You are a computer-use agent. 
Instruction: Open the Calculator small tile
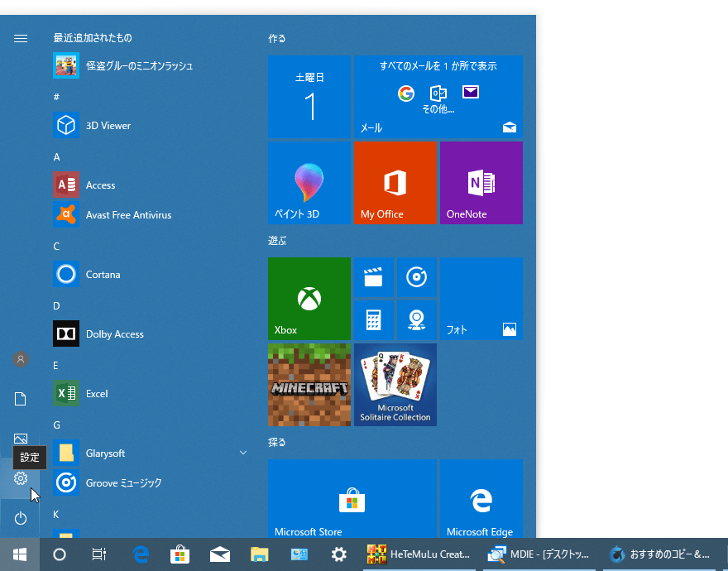click(374, 320)
